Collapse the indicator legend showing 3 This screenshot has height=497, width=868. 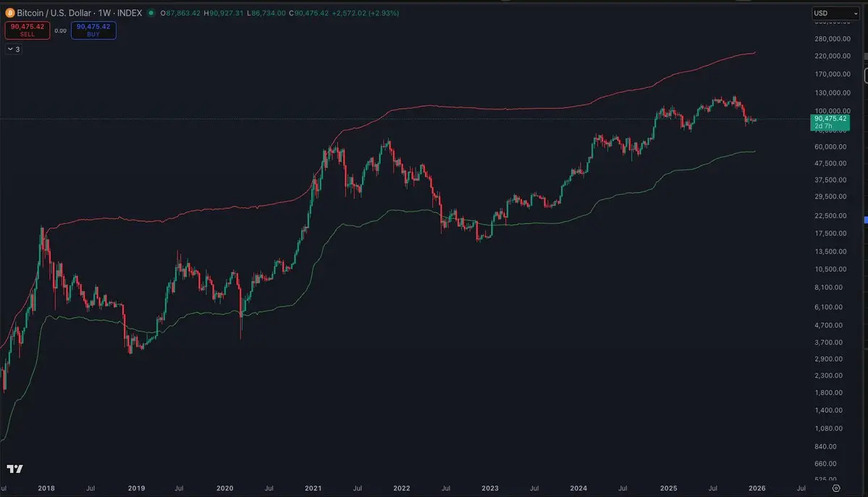pyautogui.click(x=14, y=49)
